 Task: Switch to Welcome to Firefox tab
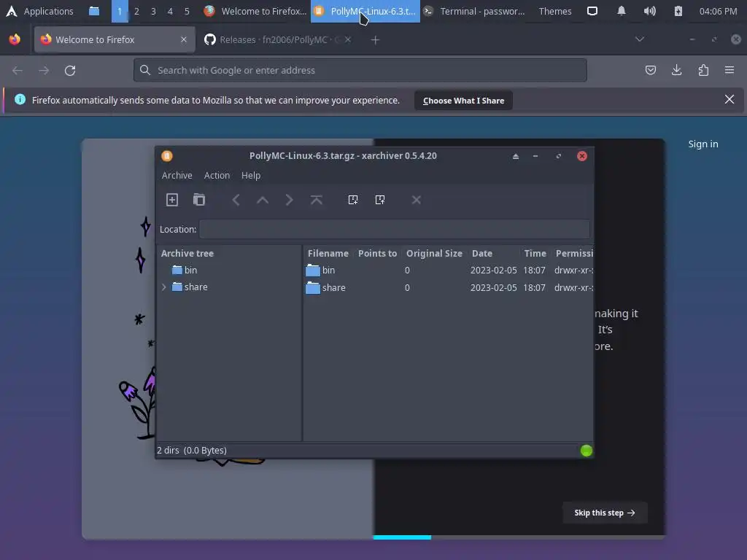pos(115,39)
